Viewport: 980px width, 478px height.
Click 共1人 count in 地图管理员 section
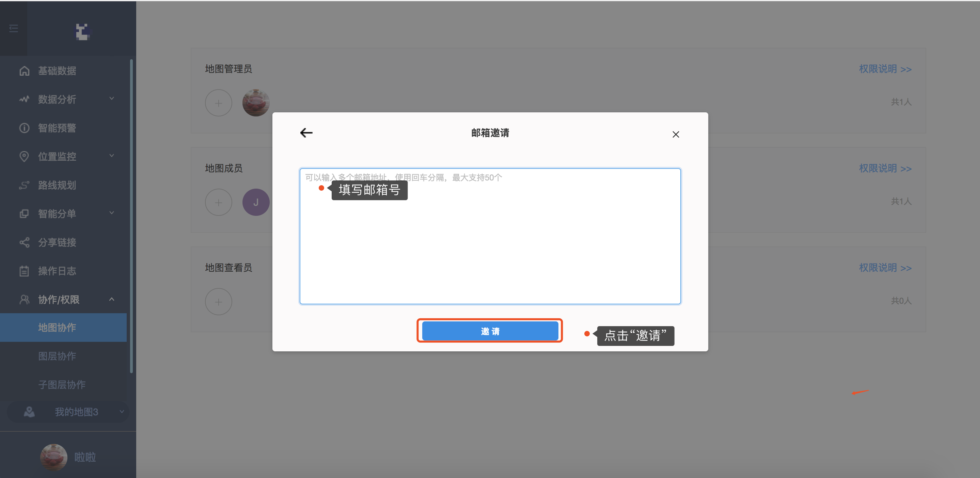pyautogui.click(x=901, y=102)
